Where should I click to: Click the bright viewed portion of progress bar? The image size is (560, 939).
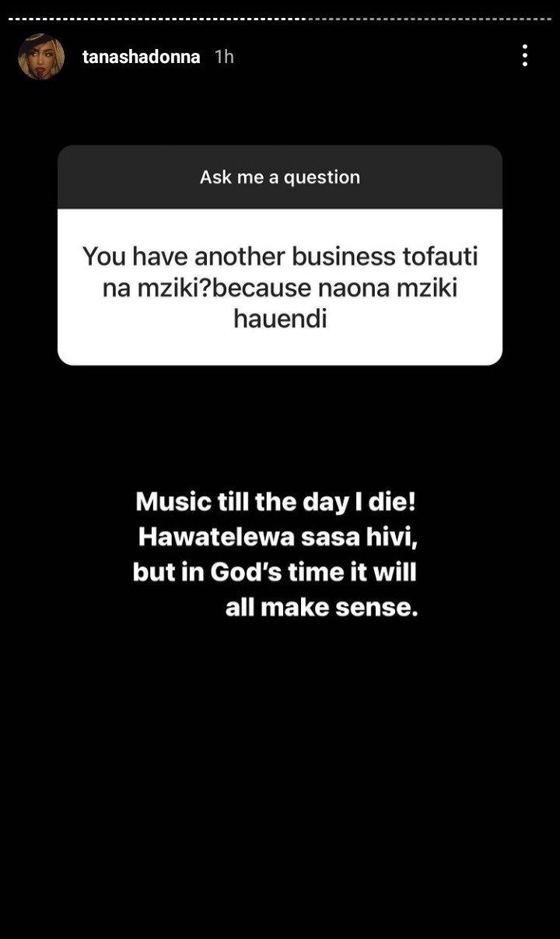(157, 19)
